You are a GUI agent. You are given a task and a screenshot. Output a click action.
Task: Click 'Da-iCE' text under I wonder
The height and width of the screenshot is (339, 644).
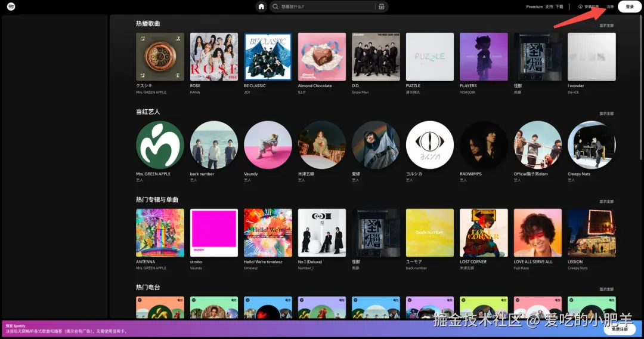coord(574,93)
